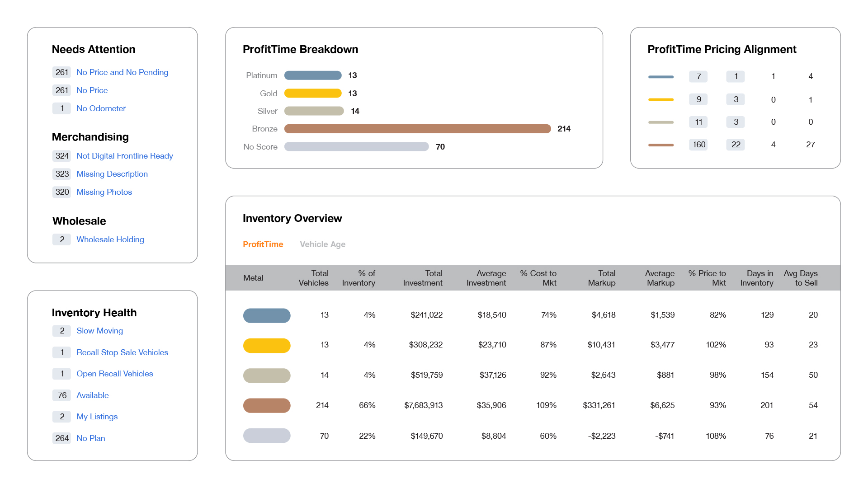Open the No Price and No Pending link

[122, 72]
